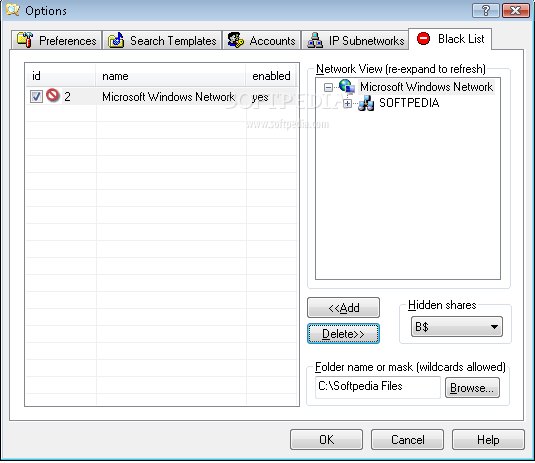This screenshot has width=535, height=463.
Task: Click the SOFTPEDIA workgroup computers icon
Action: pos(366,103)
